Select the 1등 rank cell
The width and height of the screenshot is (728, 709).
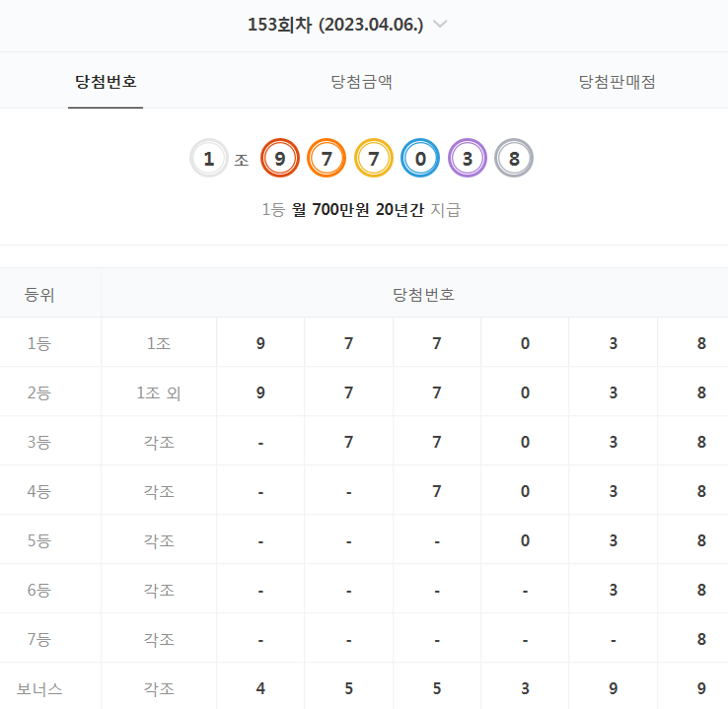tap(50, 343)
